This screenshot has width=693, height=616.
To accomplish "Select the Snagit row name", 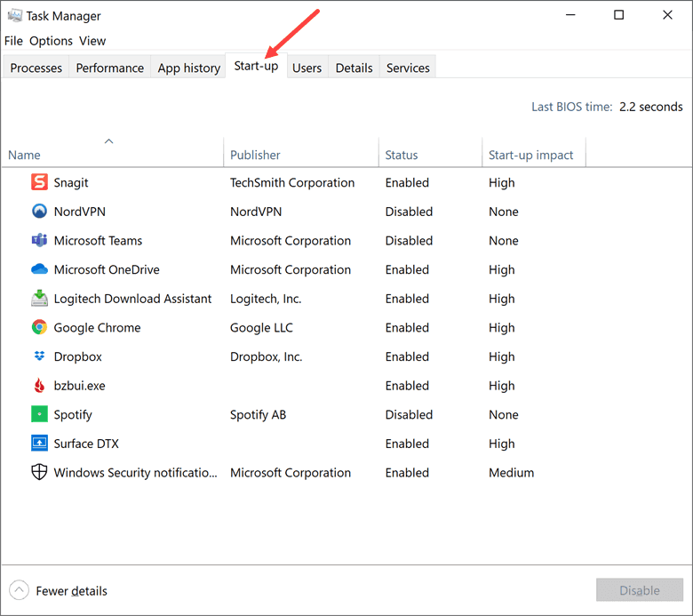I will [71, 182].
